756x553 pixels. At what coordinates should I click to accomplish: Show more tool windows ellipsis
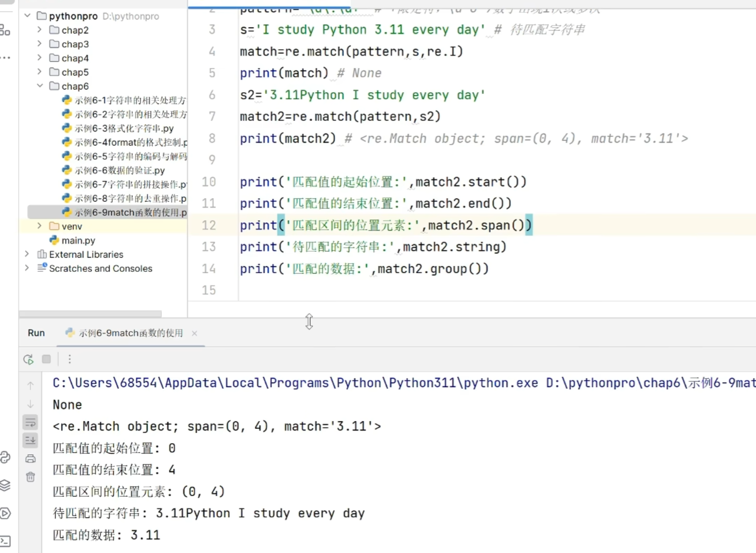[6, 58]
